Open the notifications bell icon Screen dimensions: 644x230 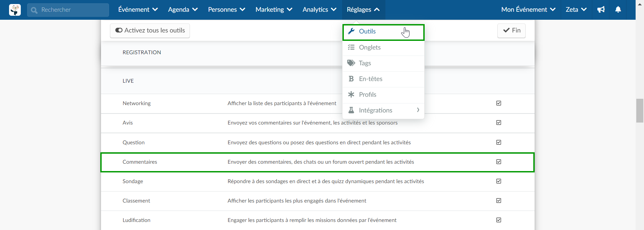[618, 9]
